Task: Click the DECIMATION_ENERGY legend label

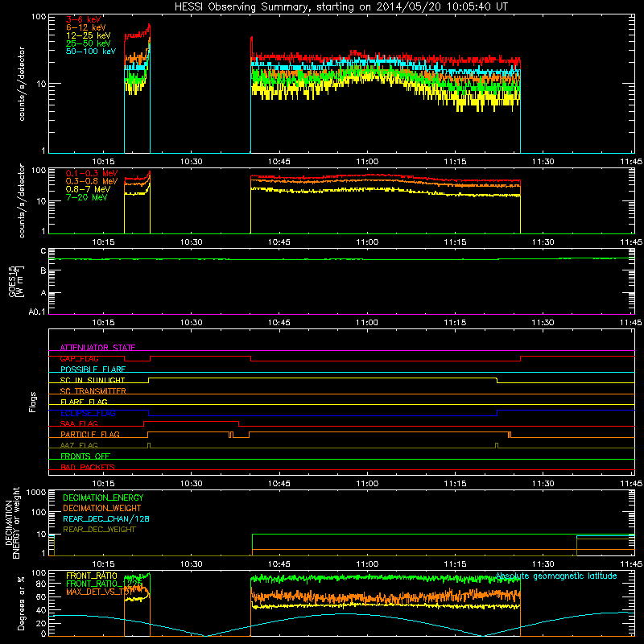Action: click(103, 497)
